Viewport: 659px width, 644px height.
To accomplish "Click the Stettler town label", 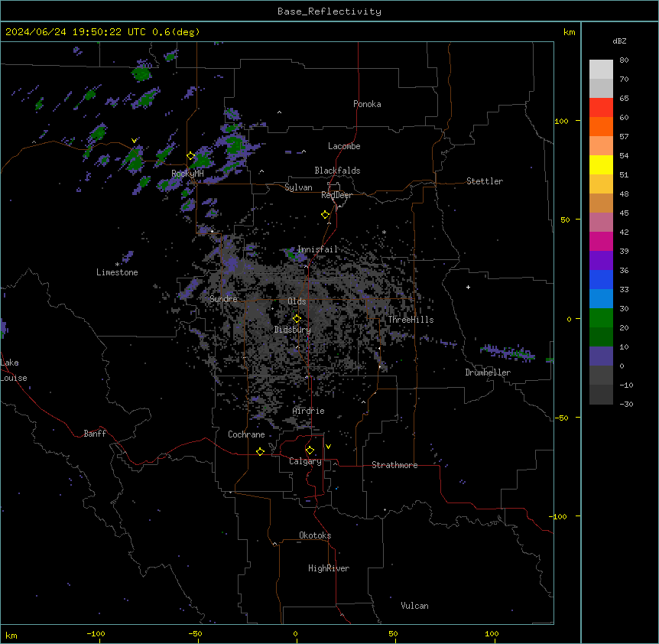I will [485, 181].
